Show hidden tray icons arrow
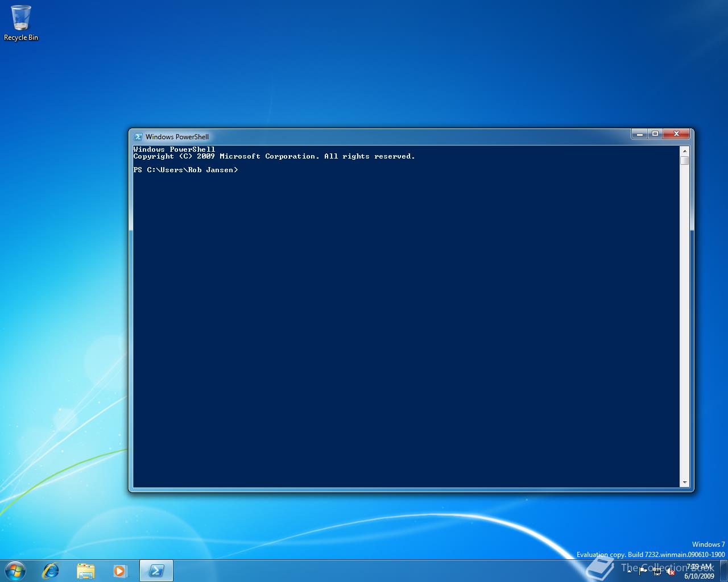 point(629,571)
